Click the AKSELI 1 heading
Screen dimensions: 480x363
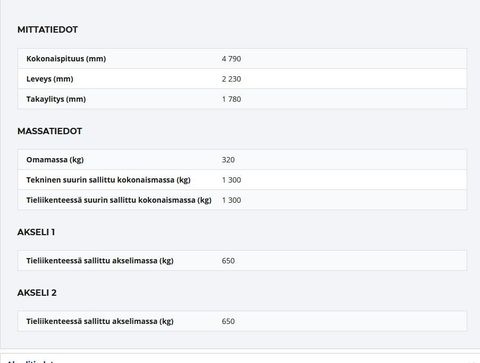click(36, 232)
